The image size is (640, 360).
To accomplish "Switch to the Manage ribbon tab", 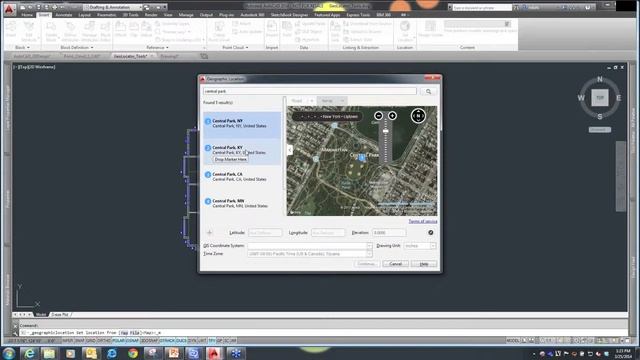I will [186, 15].
